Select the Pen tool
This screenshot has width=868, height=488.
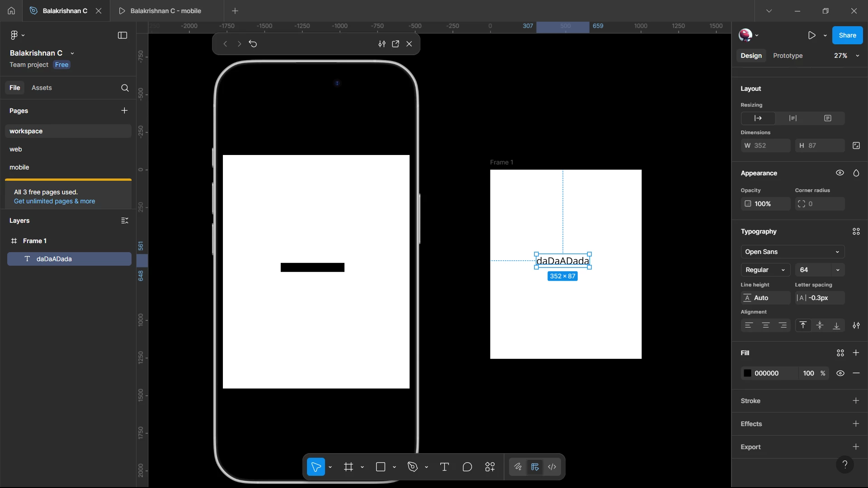tap(412, 467)
